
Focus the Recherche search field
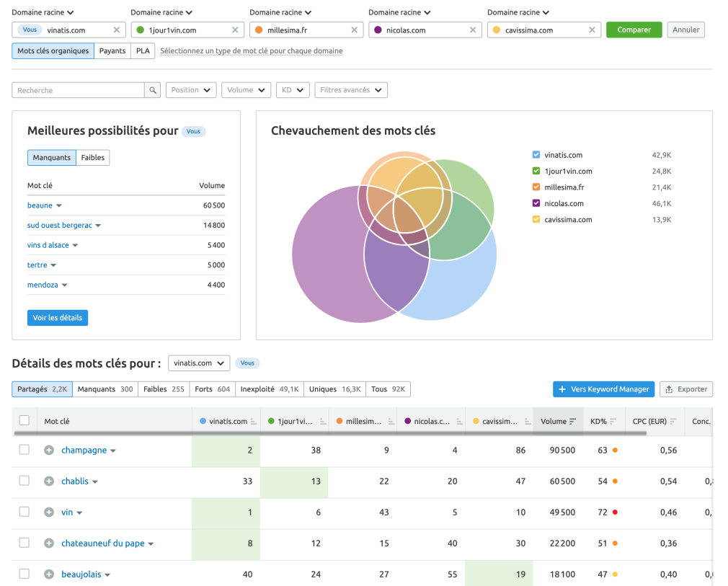(x=78, y=90)
